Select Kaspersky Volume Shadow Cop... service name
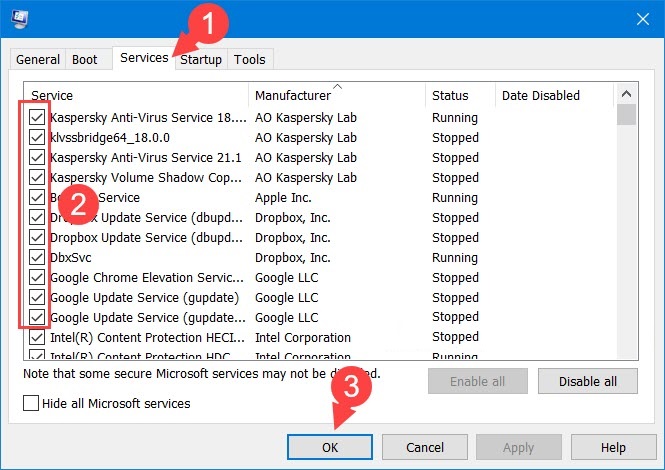This screenshot has width=665, height=470. coord(146,178)
